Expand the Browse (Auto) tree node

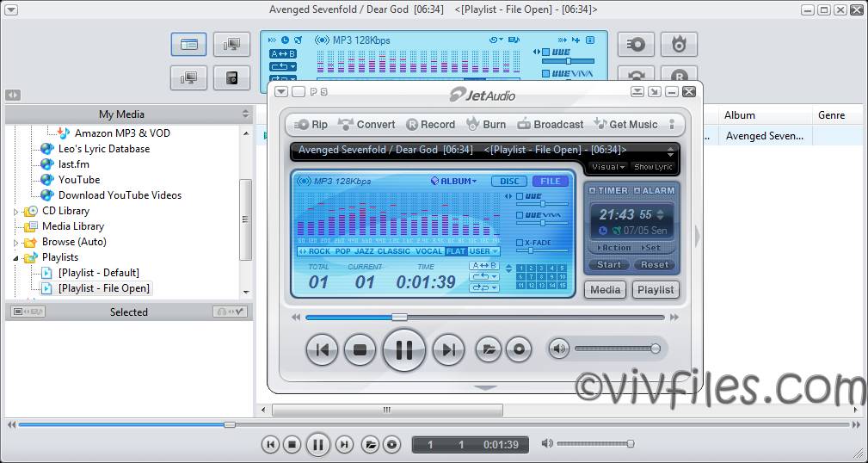(x=15, y=242)
